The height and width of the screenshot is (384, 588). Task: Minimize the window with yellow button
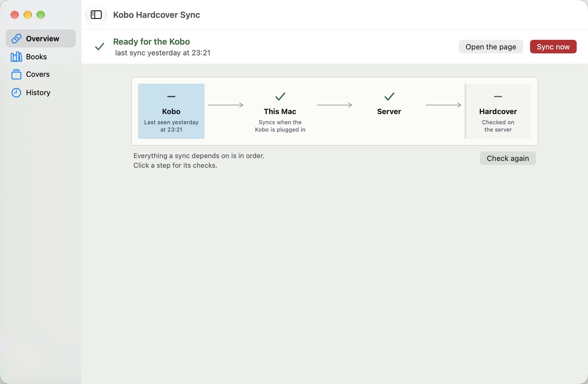pyautogui.click(x=28, y=15)
